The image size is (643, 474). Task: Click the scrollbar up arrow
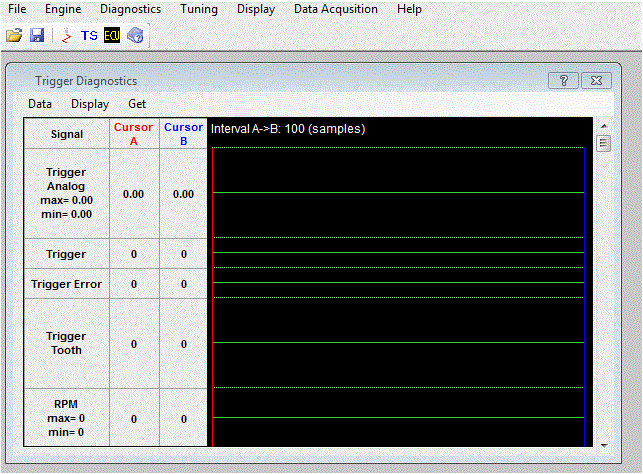604,126
